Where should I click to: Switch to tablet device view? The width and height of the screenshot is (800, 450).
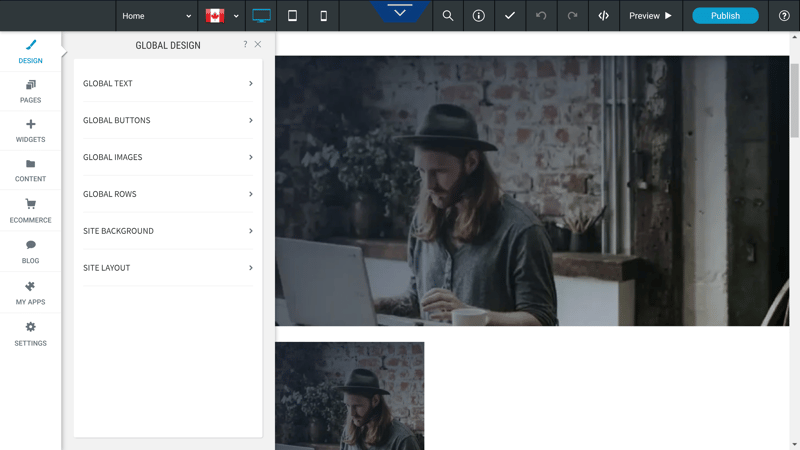(x=292, y=16)
